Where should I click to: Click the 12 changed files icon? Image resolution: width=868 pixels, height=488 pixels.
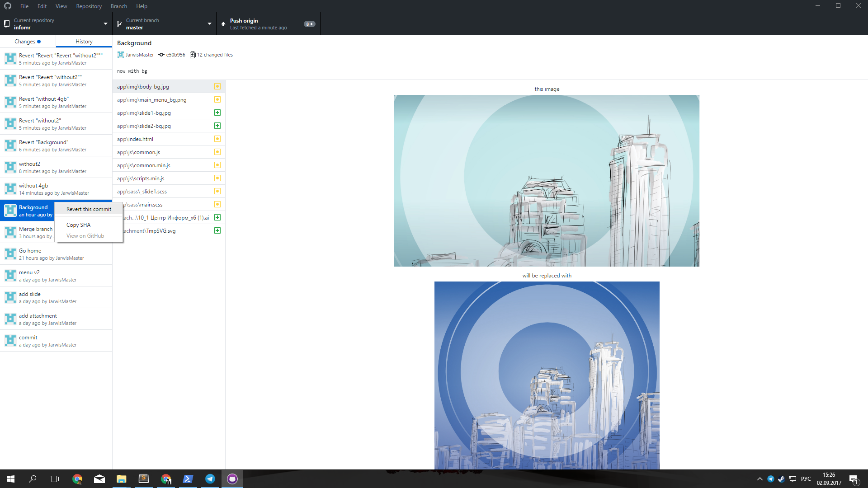point(193,55)
